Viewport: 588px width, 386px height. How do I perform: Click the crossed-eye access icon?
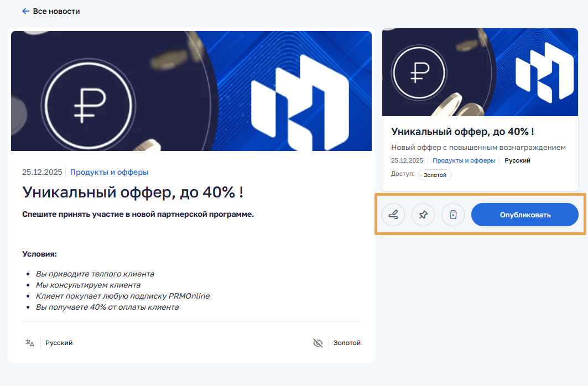[318, 342]
